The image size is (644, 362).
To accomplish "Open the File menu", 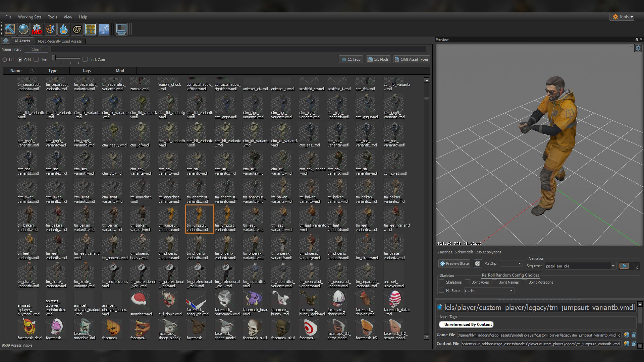I will click(x=8, y=17).
